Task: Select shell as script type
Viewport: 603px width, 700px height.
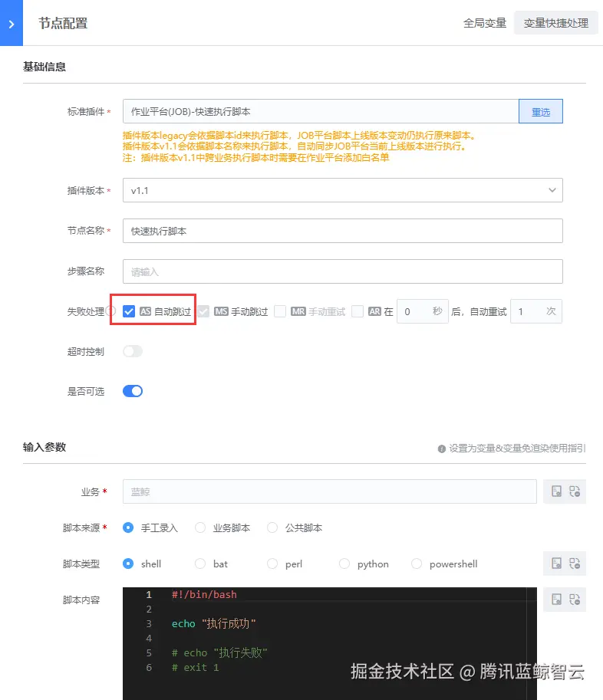Action: 128,564
